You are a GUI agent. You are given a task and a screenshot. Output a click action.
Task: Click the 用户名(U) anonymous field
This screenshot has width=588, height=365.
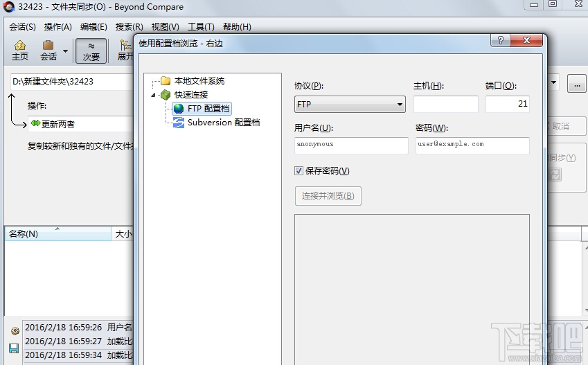pyautogui.click(x=351, y=145)
